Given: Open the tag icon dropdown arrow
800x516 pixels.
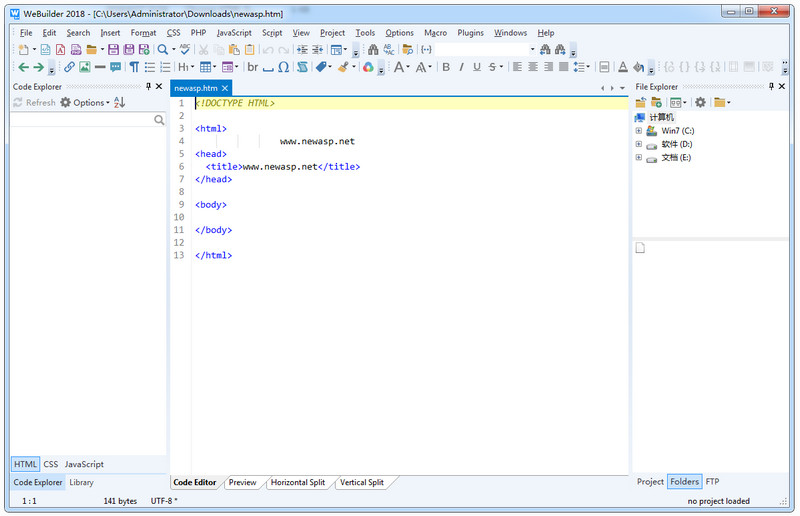Looking at the screenshot, I should tap(330, 67).
